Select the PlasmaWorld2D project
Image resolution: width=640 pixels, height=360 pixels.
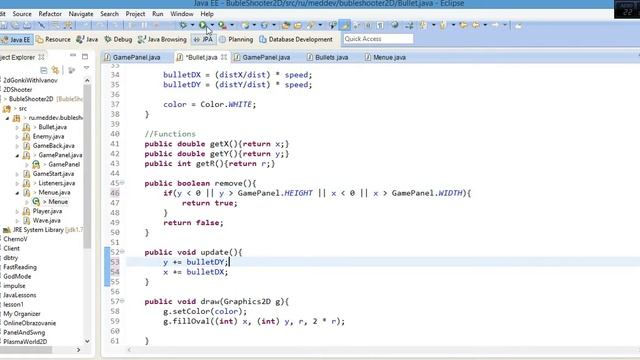(x=25, y=342)
